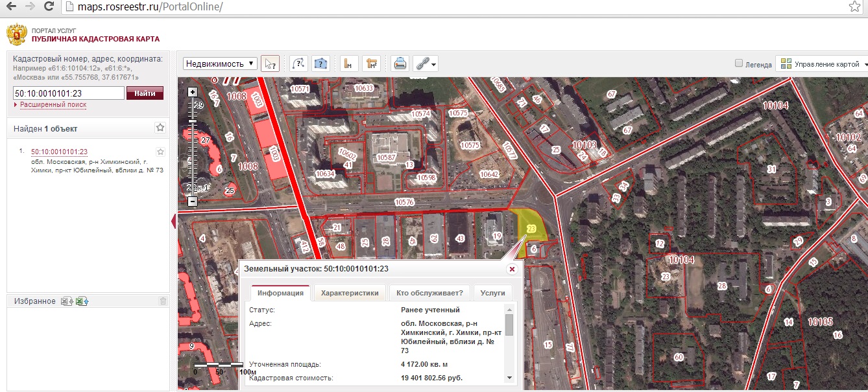868x392 pixels.
Task: Click the Найти search button
Action: pyautogui.click(x=145, y=93)
